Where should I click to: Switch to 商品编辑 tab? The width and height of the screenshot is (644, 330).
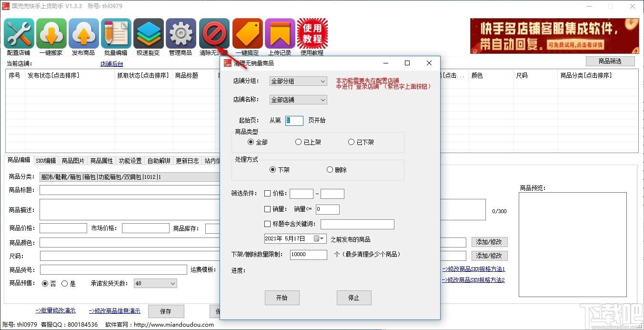(x=19, y=160)
